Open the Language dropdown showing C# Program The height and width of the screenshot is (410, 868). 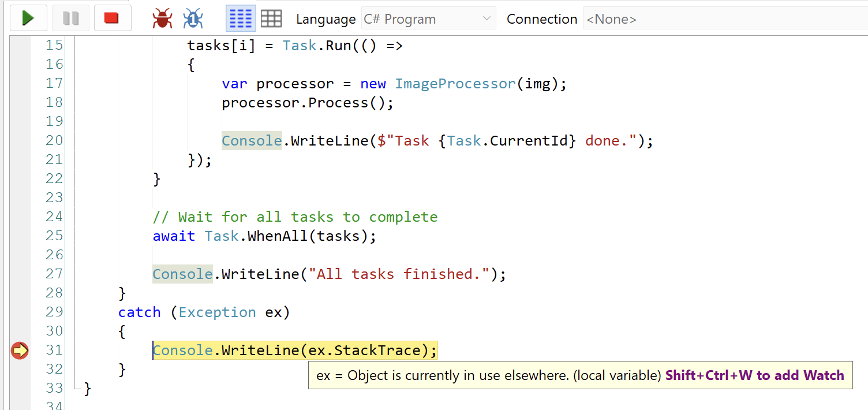click(428, 19)
